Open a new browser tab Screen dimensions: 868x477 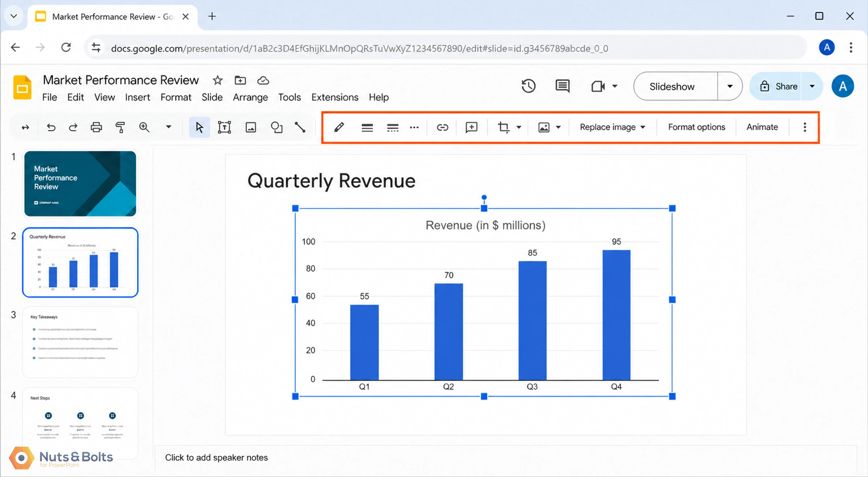(x=212, y=16)
